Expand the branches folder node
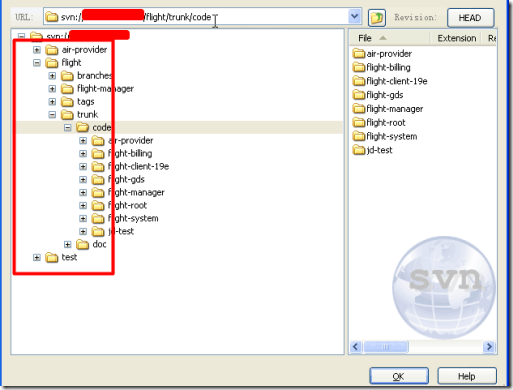Viewport: 513px width, 390px height. pos(52,76)
